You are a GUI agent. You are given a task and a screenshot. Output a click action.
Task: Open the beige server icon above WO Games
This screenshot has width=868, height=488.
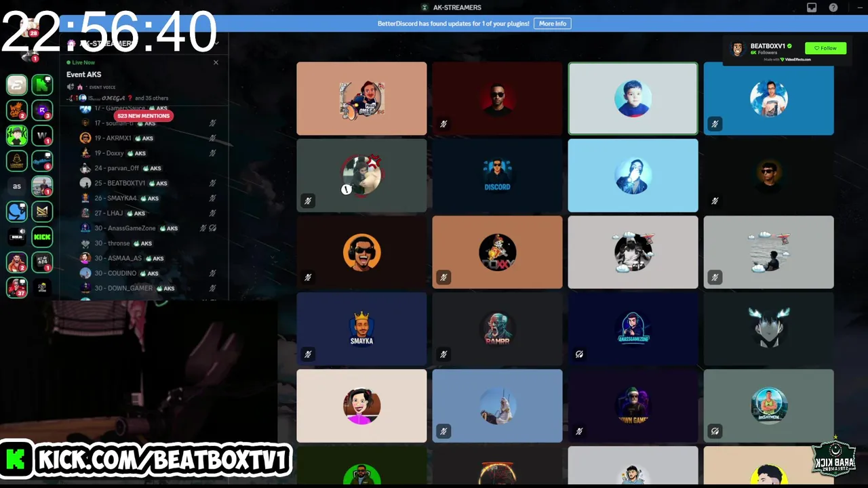(17, 85)
